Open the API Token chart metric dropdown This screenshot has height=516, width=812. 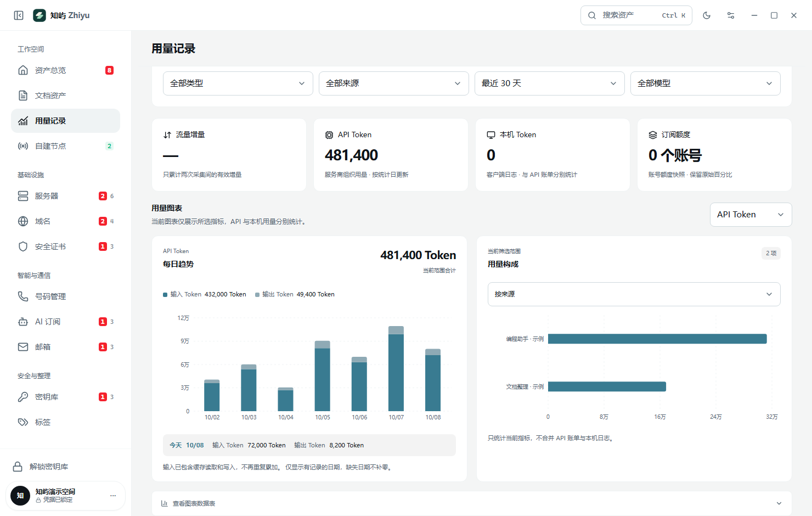click(751, 215)
